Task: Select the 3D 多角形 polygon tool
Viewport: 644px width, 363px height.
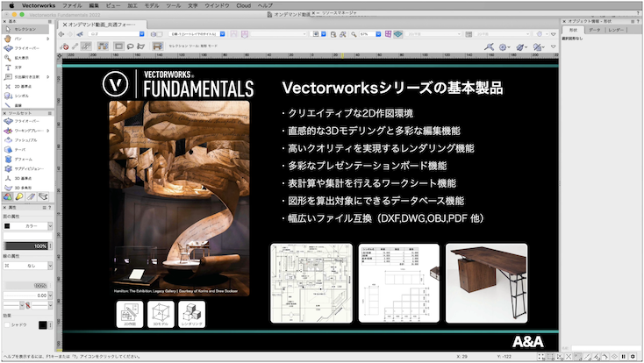Action: [25, 188]
